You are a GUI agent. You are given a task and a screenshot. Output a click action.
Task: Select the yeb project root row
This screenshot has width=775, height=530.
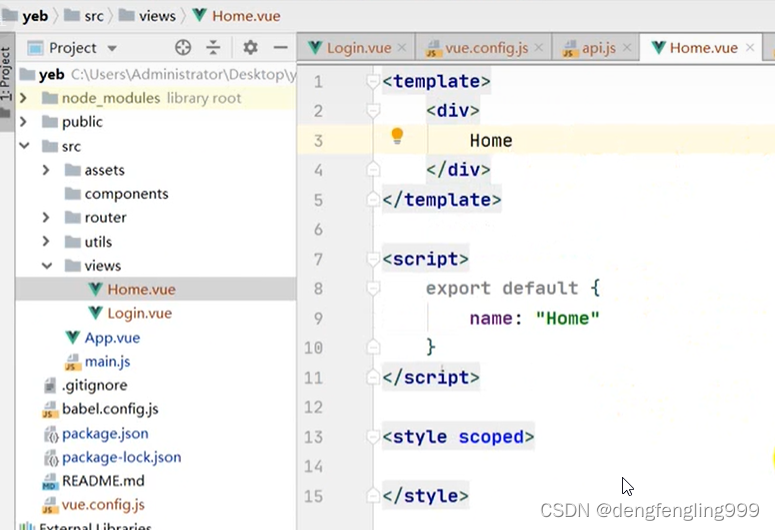coord(156,74)
